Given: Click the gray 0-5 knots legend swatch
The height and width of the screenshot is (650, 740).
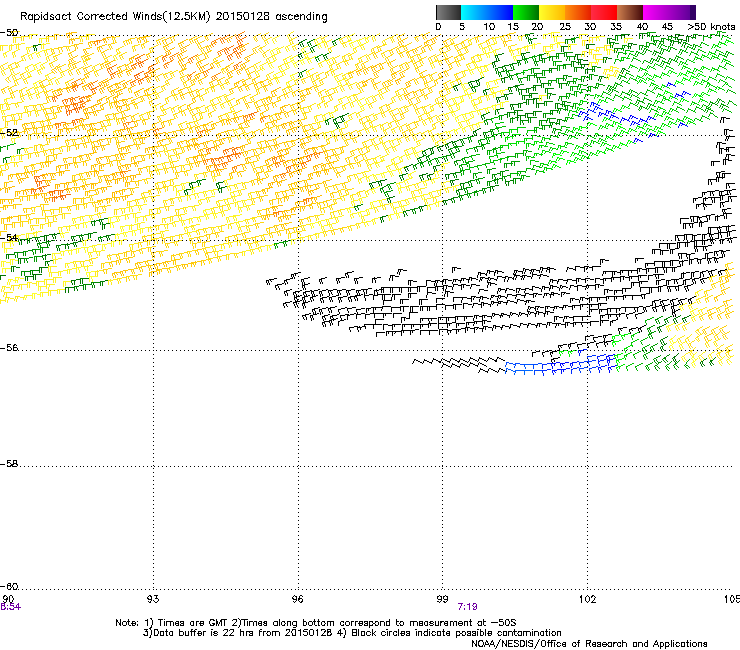Looking at the screenshot, I should 448,12.
